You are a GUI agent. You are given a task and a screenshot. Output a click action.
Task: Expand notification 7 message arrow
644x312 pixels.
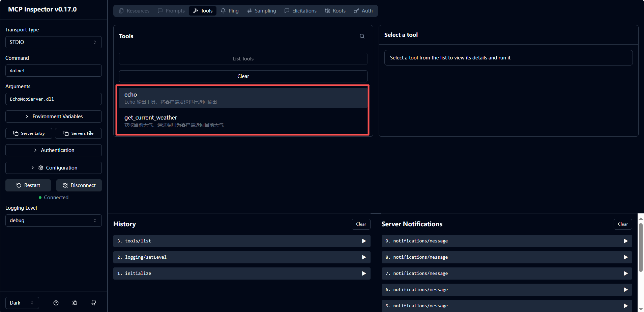click(625, 274)
